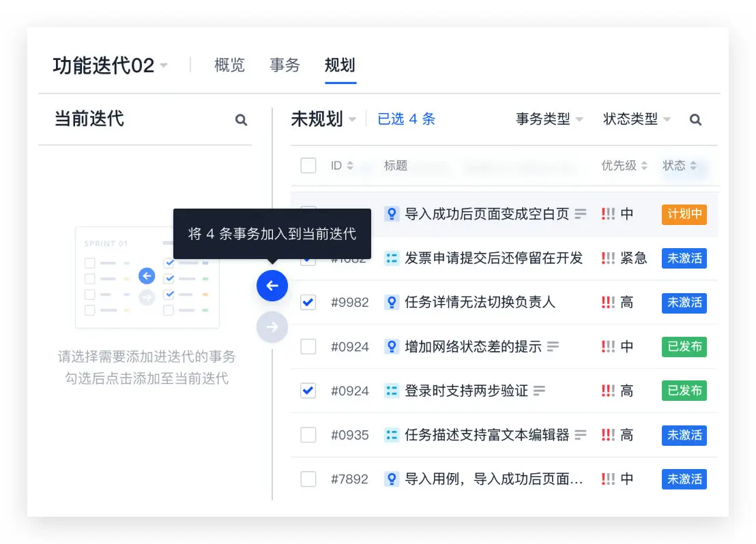Open the 事务类型 filter dropdown

549,118
